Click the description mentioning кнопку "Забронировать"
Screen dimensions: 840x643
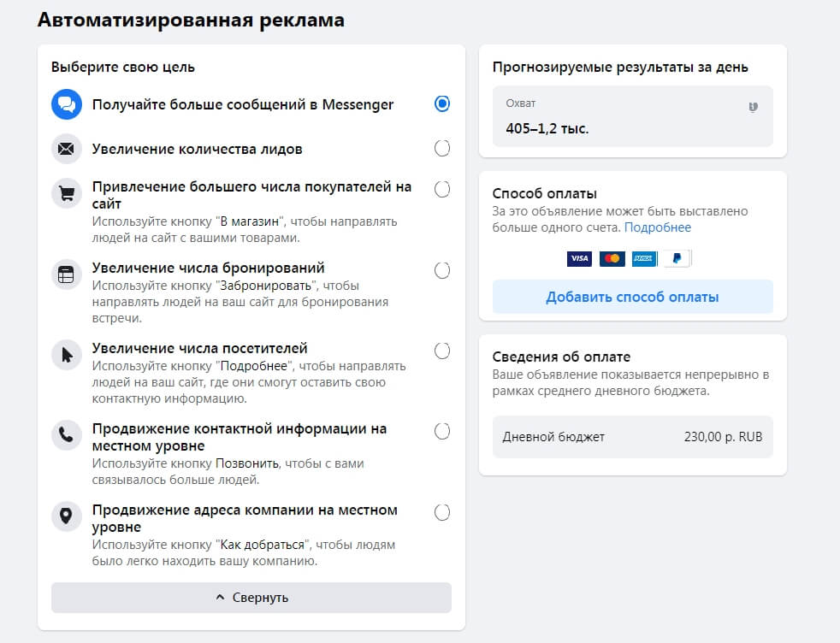240,302
